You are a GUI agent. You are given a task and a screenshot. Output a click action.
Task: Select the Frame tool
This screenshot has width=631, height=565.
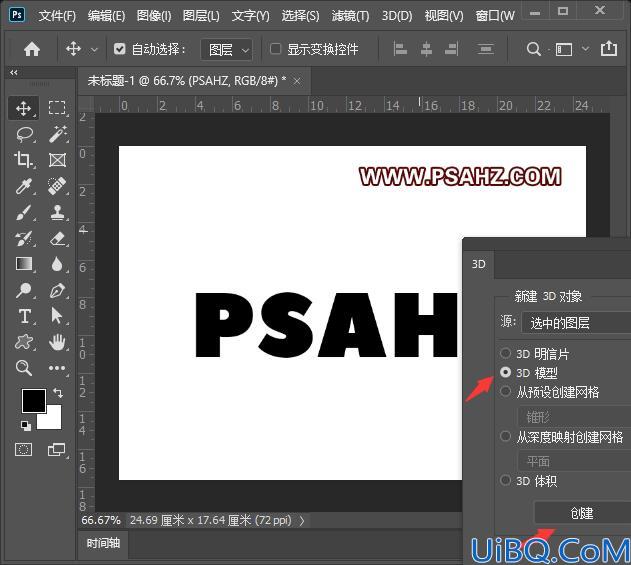57,160
